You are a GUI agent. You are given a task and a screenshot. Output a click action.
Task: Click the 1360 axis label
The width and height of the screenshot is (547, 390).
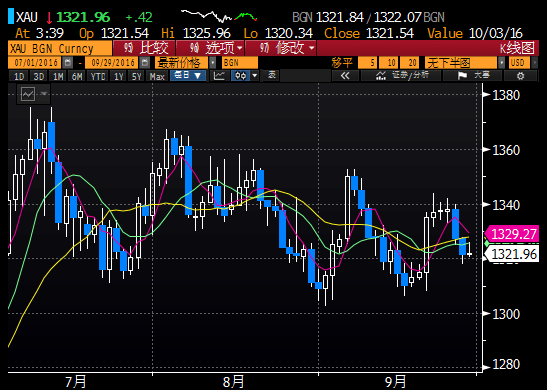[x=506, y=150]
